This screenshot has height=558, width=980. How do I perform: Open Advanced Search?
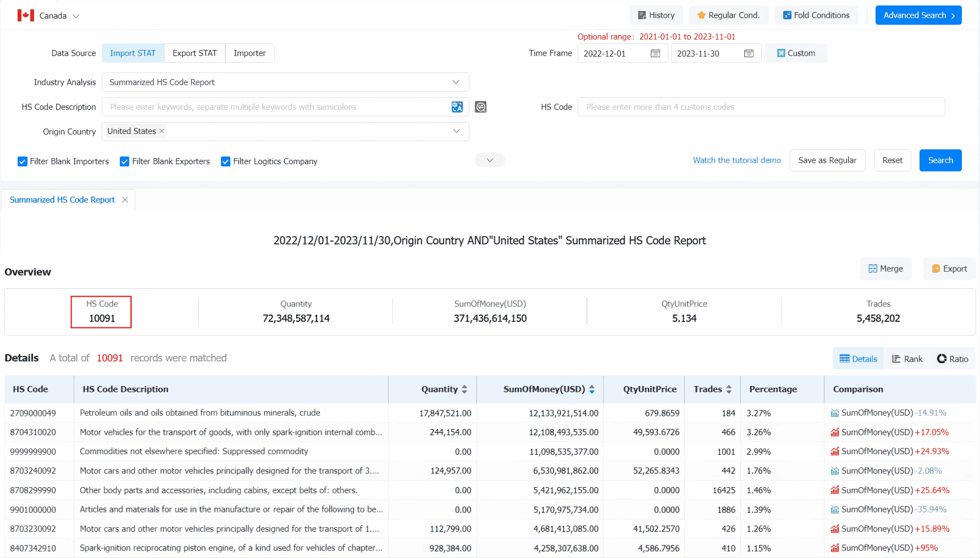click(x=918, y=15)
